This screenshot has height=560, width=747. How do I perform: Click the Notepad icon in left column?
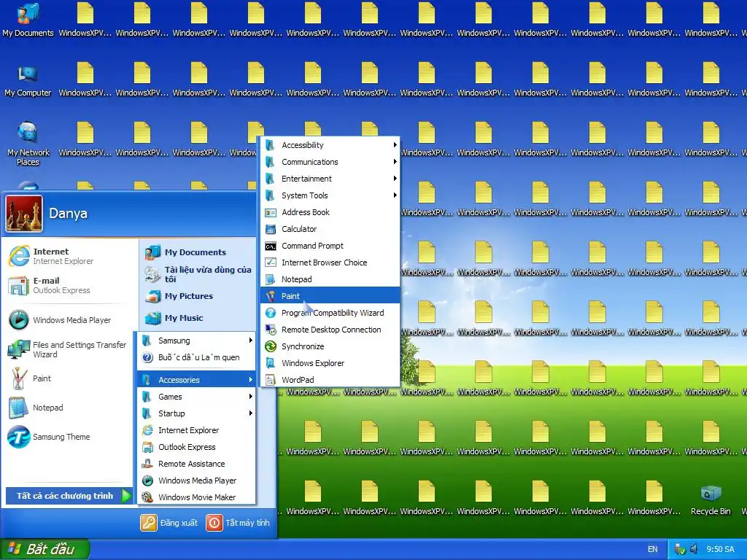[18, 408]
